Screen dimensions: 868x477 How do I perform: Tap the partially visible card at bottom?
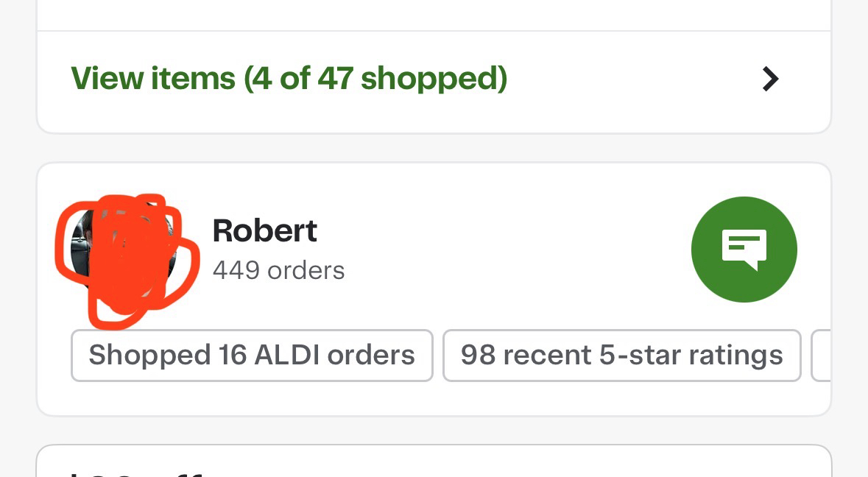pyautogui.click(x=433, y=462)
